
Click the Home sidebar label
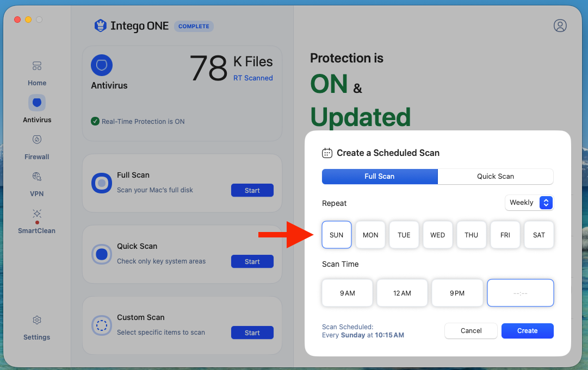tap(37, 83)
